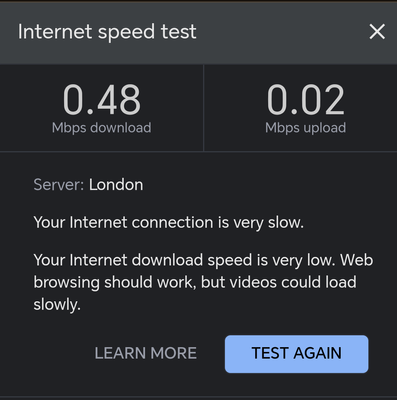This screenshot has height=400, width=397.
Task: Close the Internet speed test dialog
Action: click(377, 32)
